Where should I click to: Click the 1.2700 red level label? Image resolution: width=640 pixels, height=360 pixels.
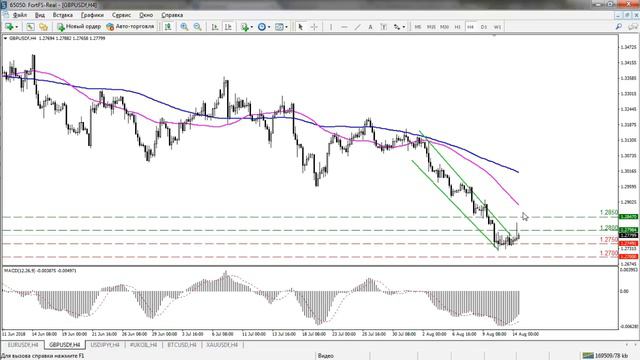pyautogui.click(x=609, y=253)
